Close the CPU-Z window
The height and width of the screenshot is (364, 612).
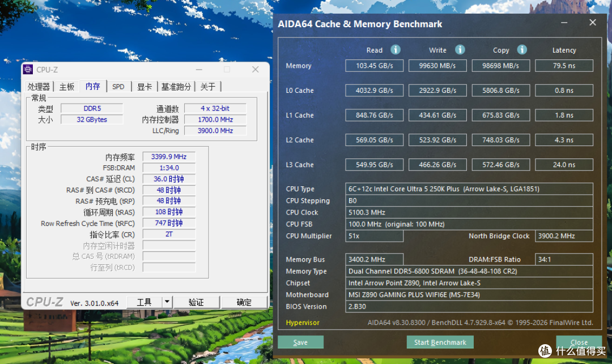click(x=255, y=70)
